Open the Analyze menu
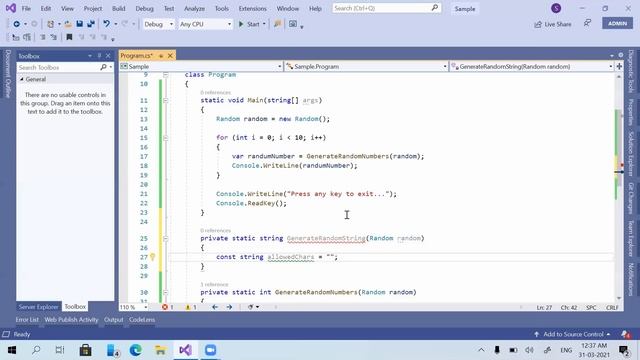640x360 pixels. tap(194, 8)
